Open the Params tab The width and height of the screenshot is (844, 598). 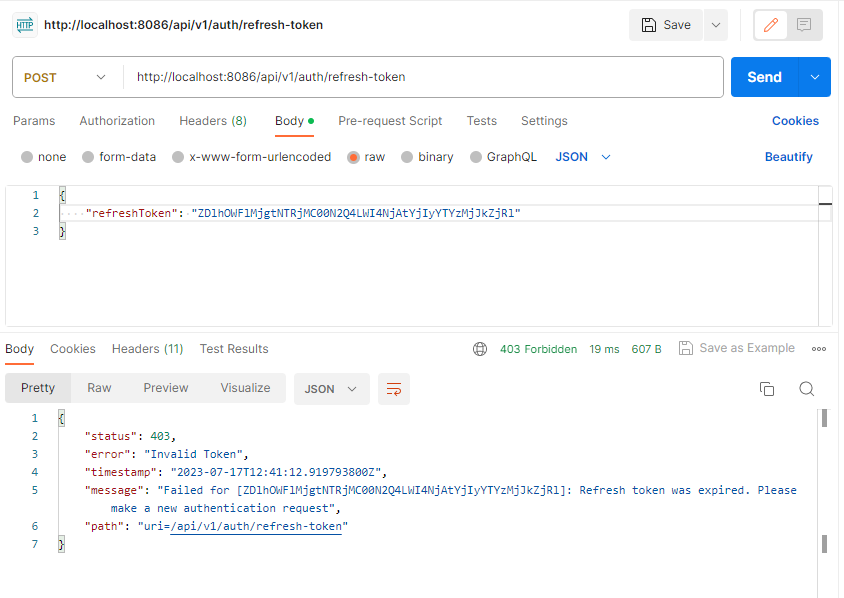coord(34,121)
